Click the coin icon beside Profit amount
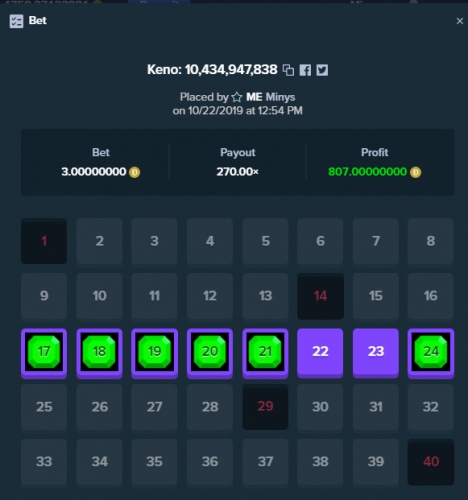The height and width of the screenshot is (500, 468). (415, 172)
